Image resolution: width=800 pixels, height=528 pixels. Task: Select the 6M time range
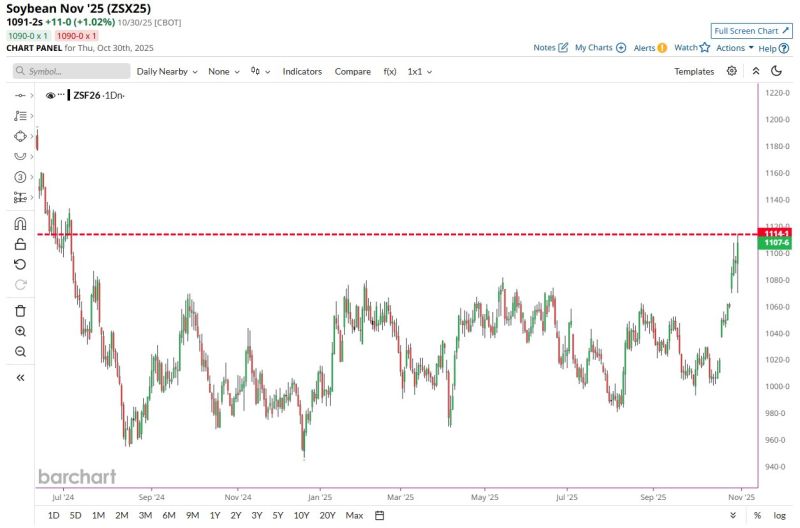click(169, 515)
